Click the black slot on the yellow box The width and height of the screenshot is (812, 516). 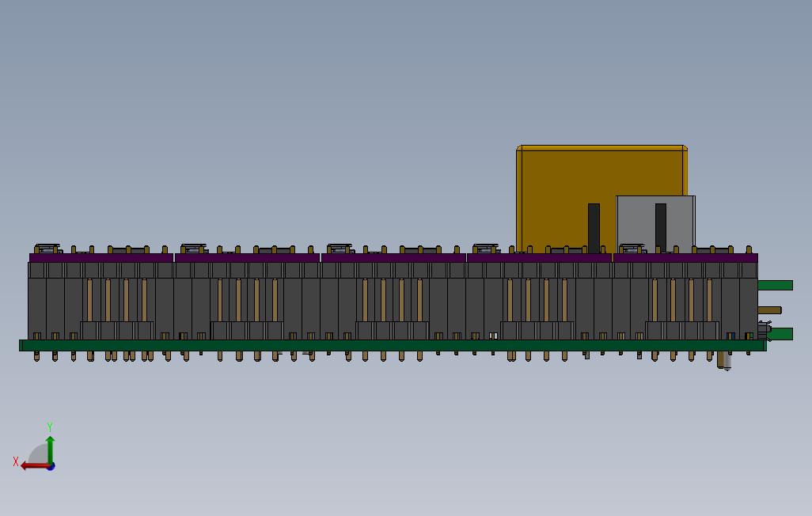click(x=594, y=228)
